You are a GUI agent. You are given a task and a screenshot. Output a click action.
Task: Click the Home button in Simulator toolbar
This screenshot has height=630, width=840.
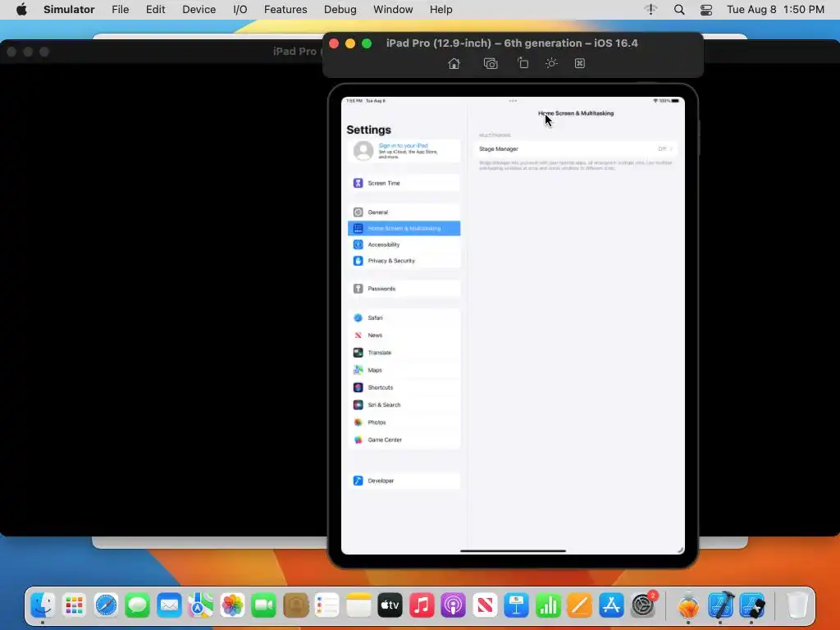(x=454, y=64)
